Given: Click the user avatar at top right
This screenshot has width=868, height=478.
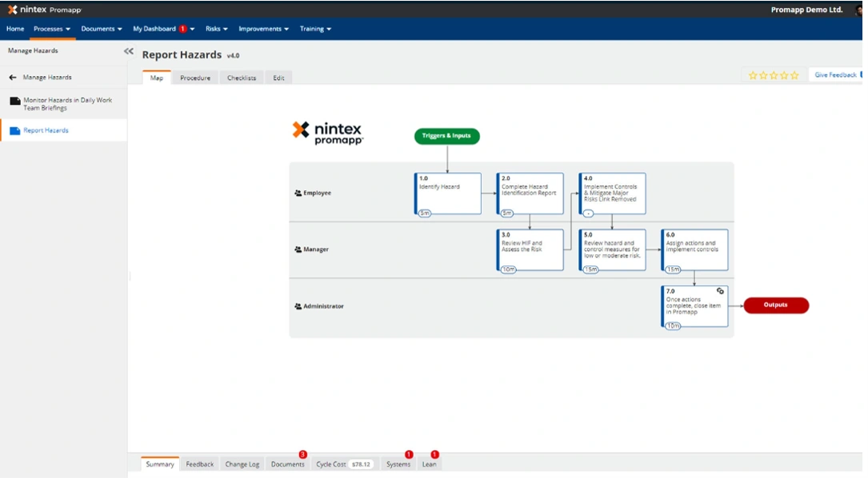Looking at the screenshot, I should pos(858,10).
